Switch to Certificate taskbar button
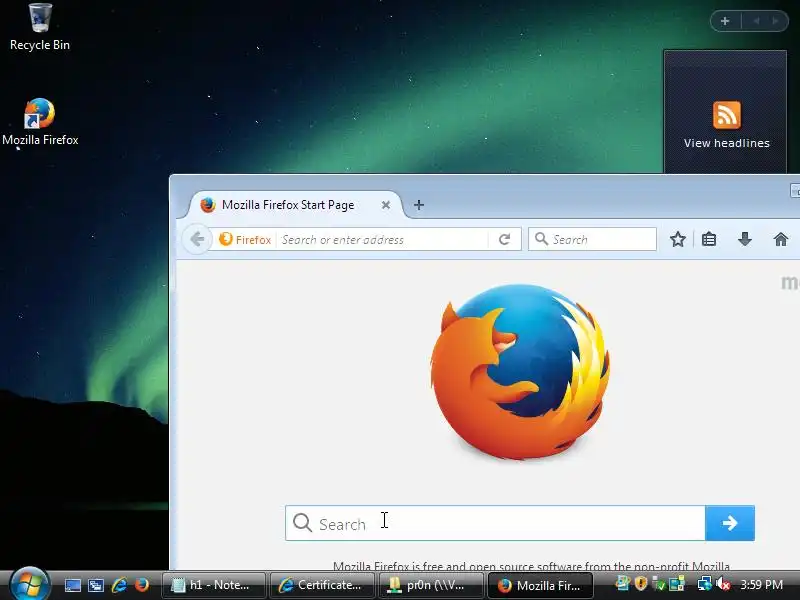800x600 pixels. [x=322, y=585]
